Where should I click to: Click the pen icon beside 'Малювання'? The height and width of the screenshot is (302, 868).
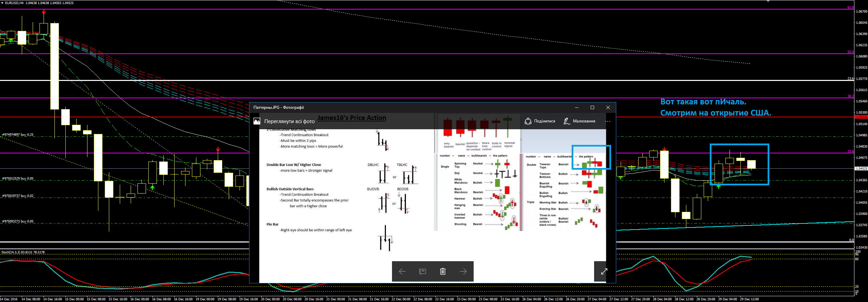pyautogui.click(x=567, y=121)
